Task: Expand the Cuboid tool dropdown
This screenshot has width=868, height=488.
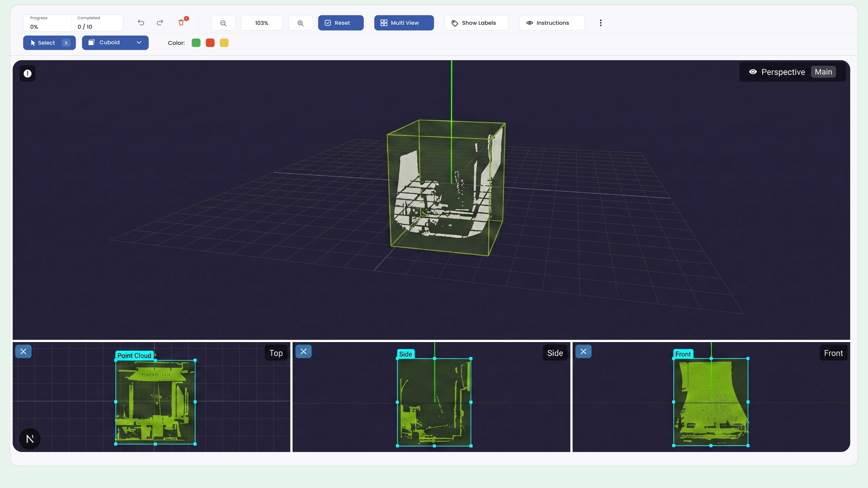Action: (x=115, y=43)
